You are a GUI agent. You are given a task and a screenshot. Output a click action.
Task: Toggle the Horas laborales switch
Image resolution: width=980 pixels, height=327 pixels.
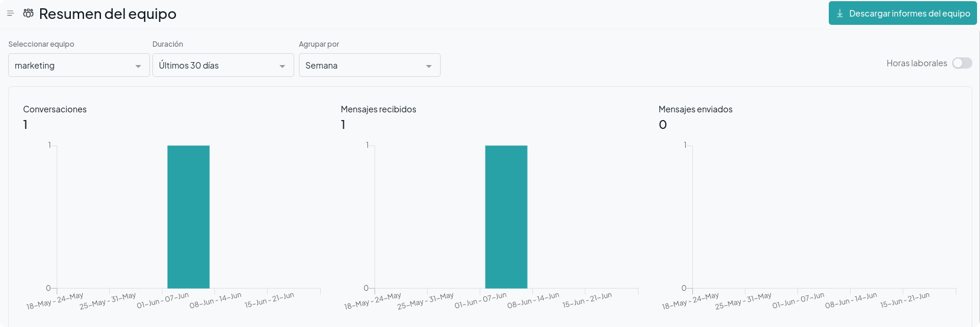[962, 63]
